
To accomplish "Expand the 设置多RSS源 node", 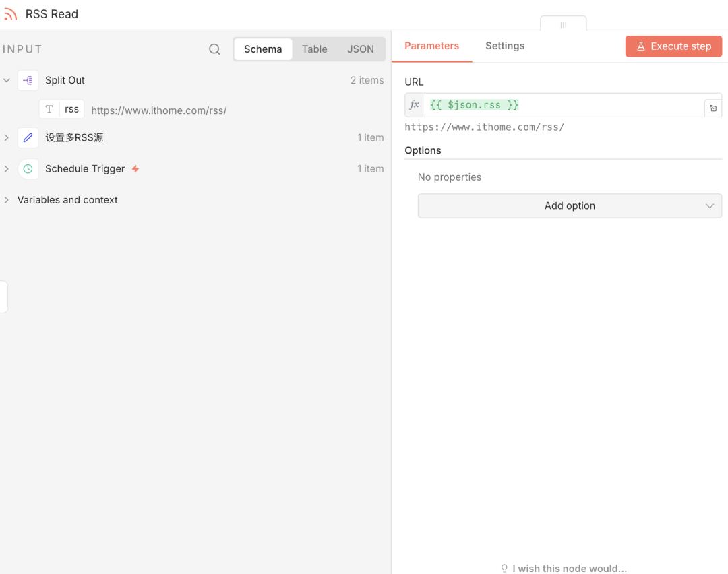I will click(7, 137).
